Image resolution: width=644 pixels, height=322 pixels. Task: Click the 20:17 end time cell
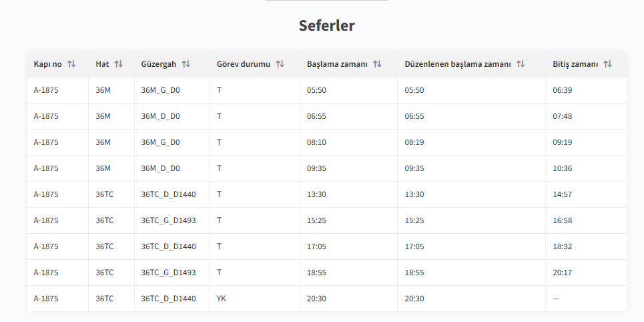[563, 273]
